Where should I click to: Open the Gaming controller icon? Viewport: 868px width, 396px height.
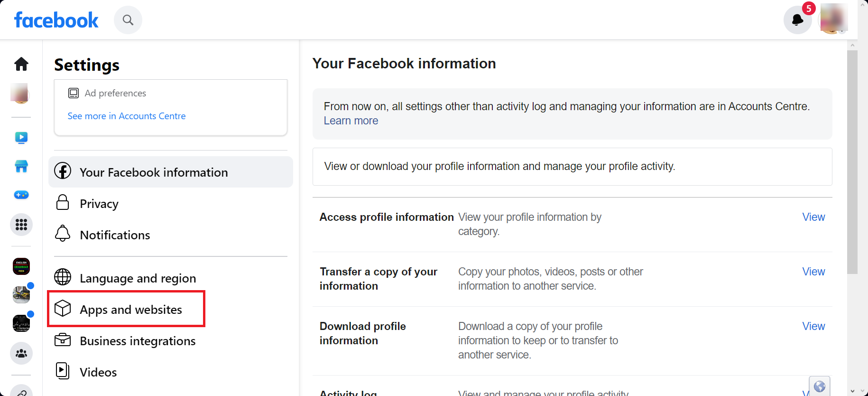(21, 195)
